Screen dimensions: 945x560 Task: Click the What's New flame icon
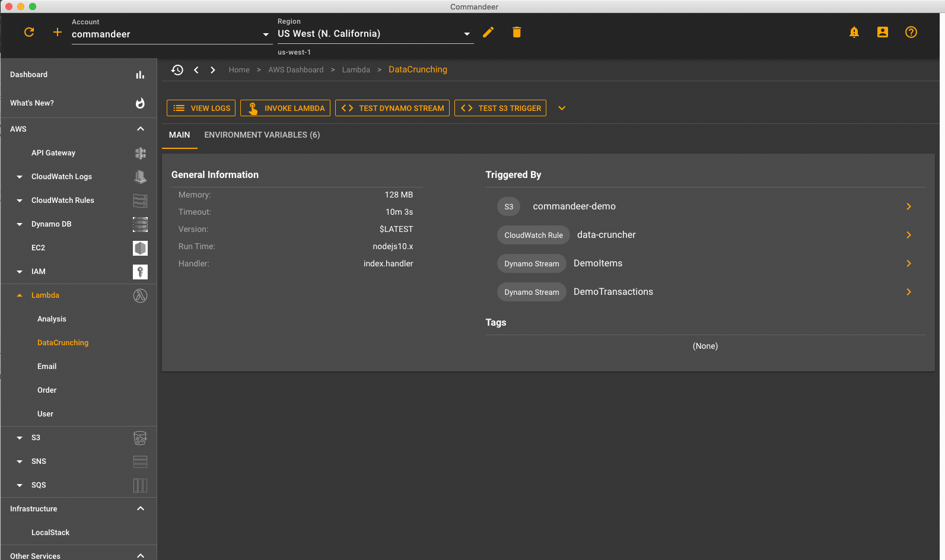tap(140, 103)
